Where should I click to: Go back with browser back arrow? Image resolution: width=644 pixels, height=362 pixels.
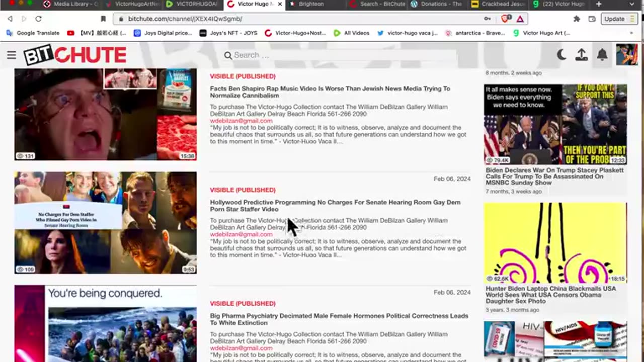point(10,19)
